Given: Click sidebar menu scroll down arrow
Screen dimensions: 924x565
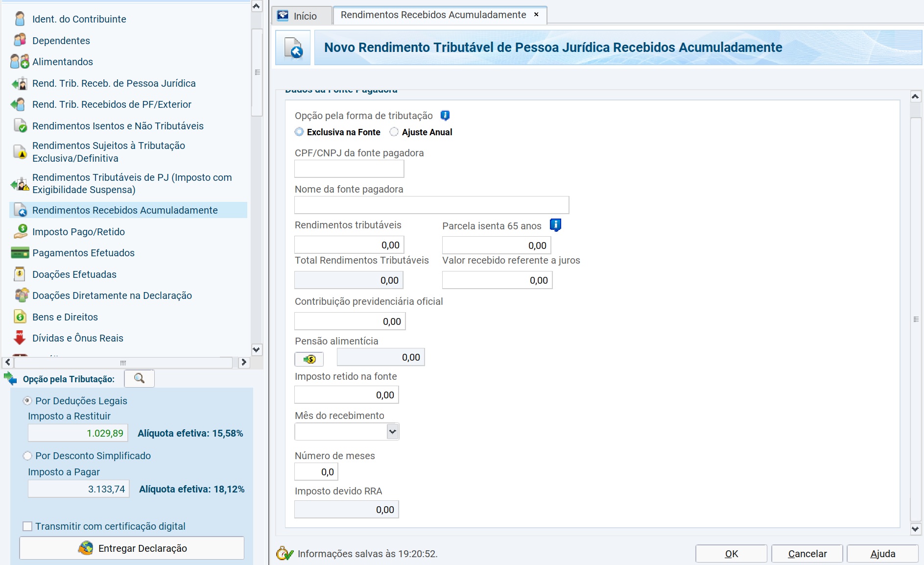Looking at the screenshot, I should 257,349.
